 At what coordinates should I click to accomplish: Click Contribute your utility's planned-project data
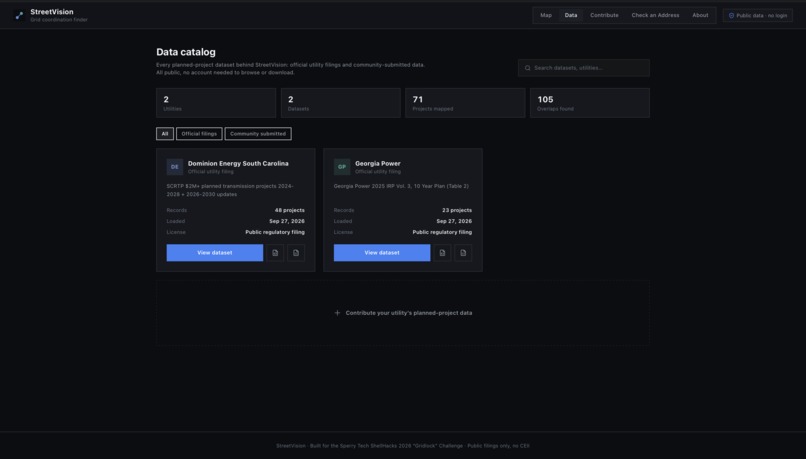[x=403, y=313]
